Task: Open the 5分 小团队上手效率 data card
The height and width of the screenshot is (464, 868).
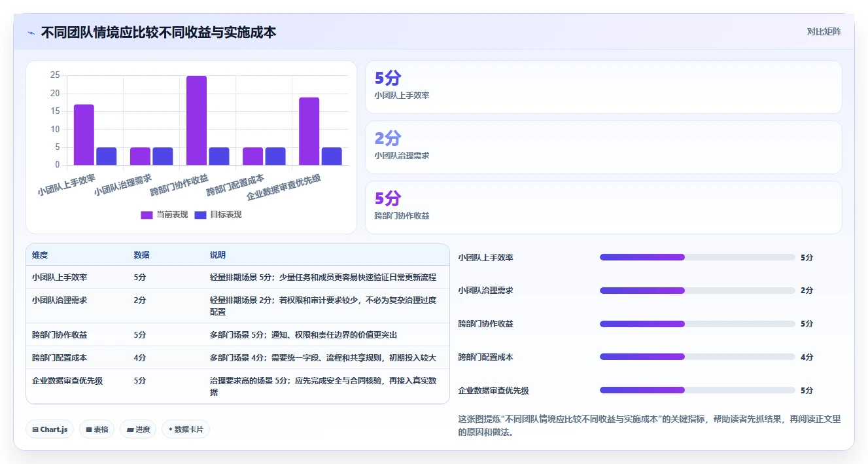Action: click(603, 87)
